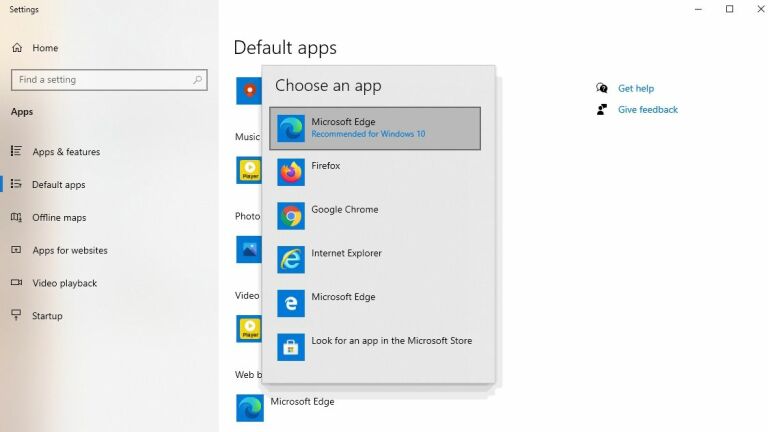Open Apps & features page

point(66,152)
